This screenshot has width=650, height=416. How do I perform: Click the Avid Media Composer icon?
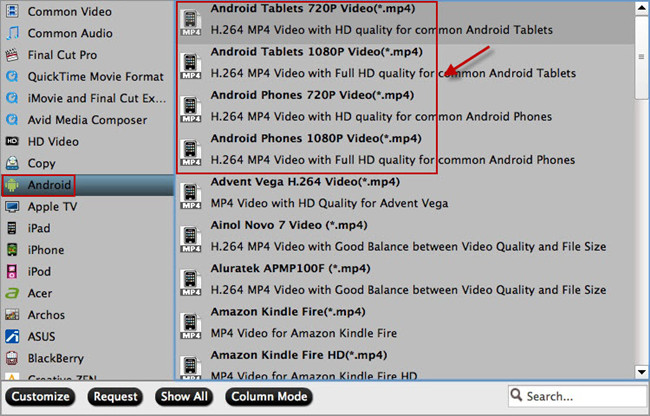coord(12,120)
